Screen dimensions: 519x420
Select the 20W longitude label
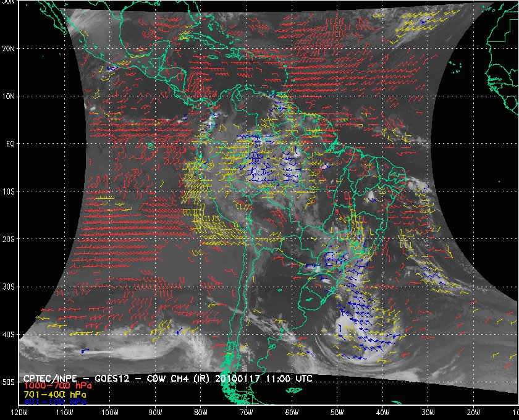click(474, 413)
